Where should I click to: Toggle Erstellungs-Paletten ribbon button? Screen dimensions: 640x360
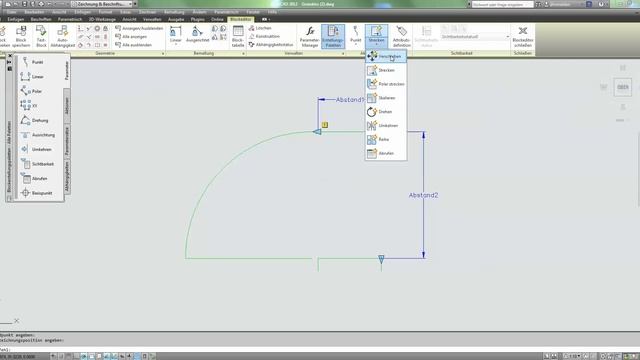click(333, 36)
